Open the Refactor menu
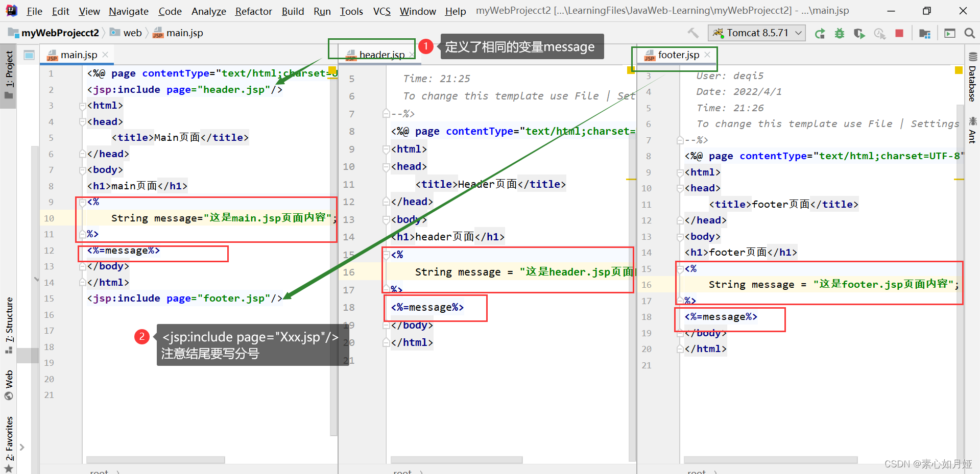This screenshot has width=980, height=474. (253, 11)
